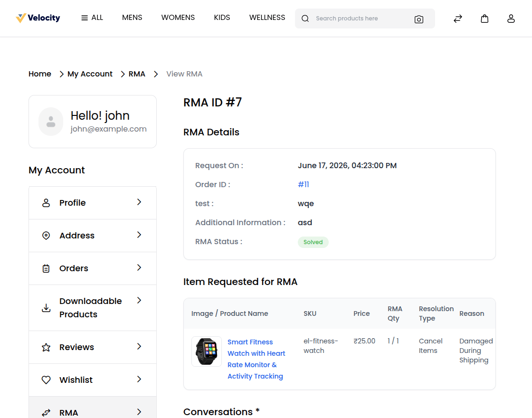Expand the Downloadable Products chevron
The width and height of the screenshot is (532, 418).
[139, 300]
